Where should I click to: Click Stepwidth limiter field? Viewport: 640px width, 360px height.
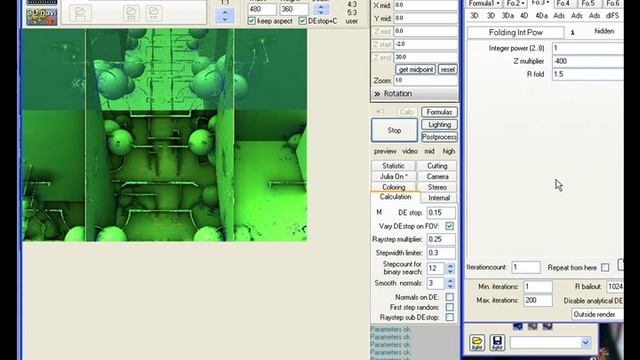441,253
